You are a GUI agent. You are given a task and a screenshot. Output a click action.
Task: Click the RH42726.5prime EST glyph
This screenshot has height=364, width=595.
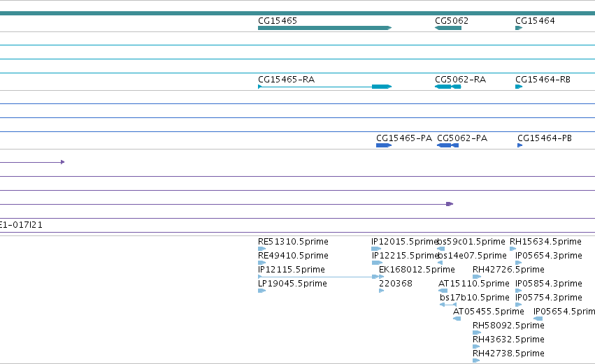coord(477,277)
